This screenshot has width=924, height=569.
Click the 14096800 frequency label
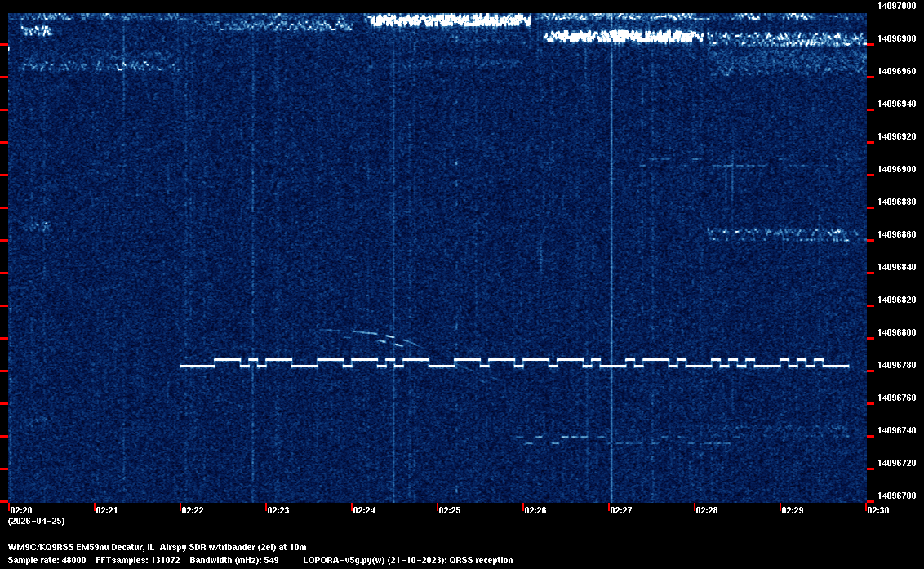tap(897, 332)
